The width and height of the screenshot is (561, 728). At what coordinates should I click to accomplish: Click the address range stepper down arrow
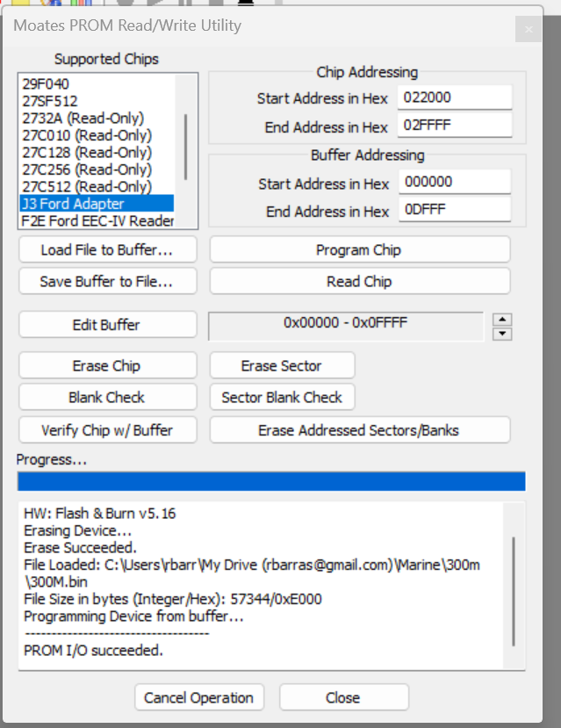coord(503,334)
